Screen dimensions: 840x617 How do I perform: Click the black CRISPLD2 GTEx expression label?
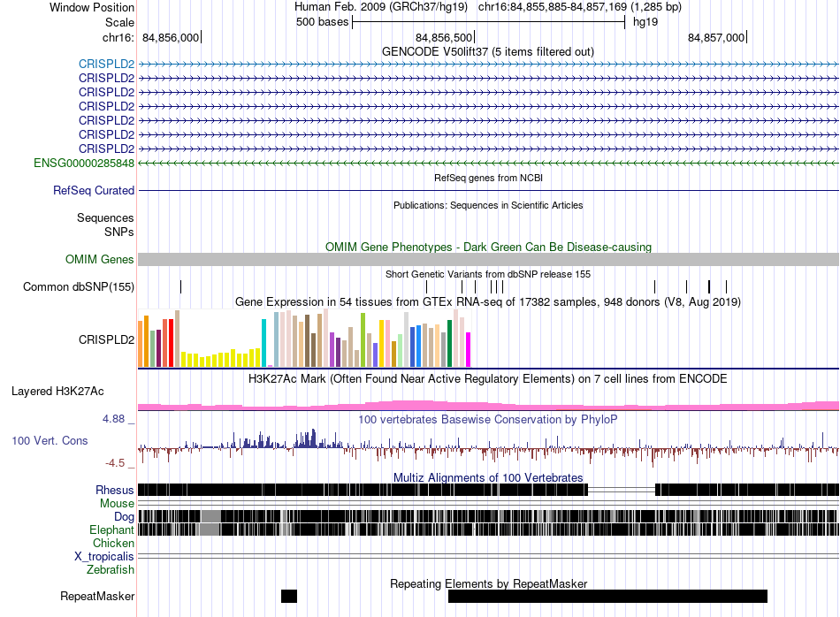[107, 339]
